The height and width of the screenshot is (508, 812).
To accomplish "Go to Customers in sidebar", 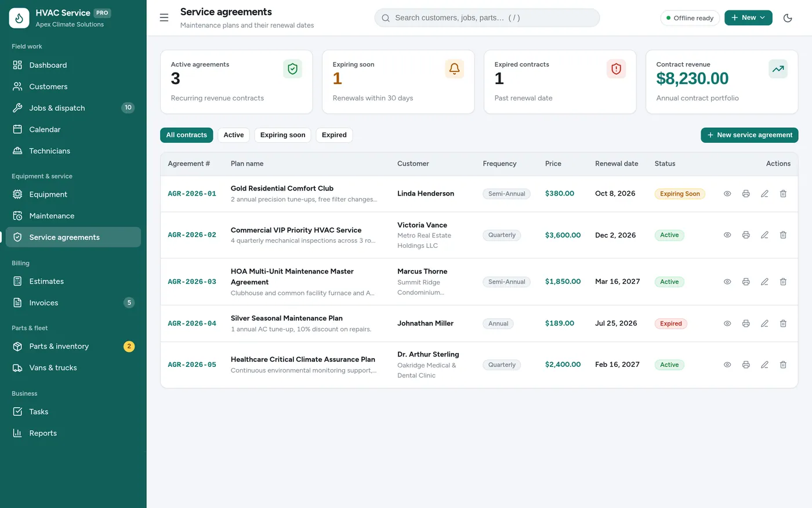I will click(x=73, y=87).
